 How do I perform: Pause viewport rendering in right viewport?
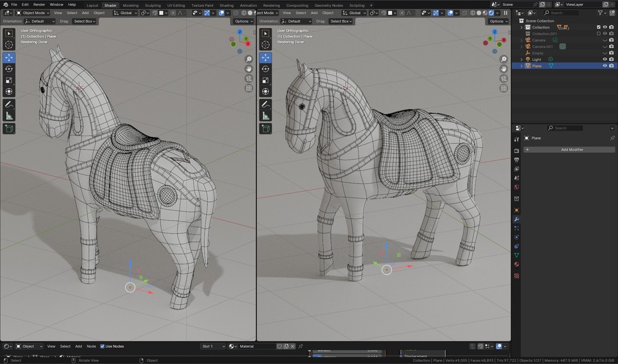click(x=506, y=13)
